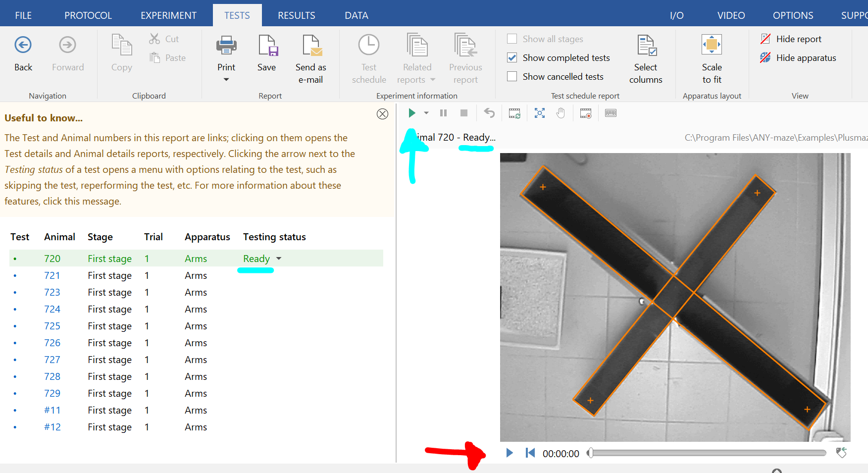Screen dimensions: 868x473
Task: Click the Back navigation icon
Action: [23, 46]
